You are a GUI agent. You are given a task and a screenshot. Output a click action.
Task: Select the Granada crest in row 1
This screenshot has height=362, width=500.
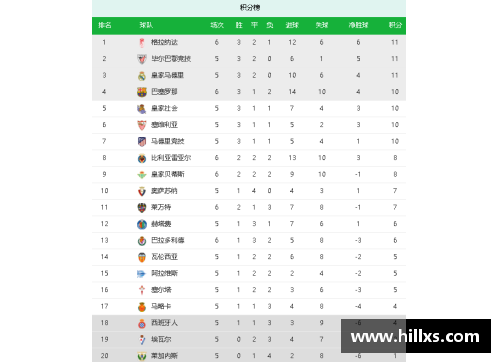click(x=142, y=43)
